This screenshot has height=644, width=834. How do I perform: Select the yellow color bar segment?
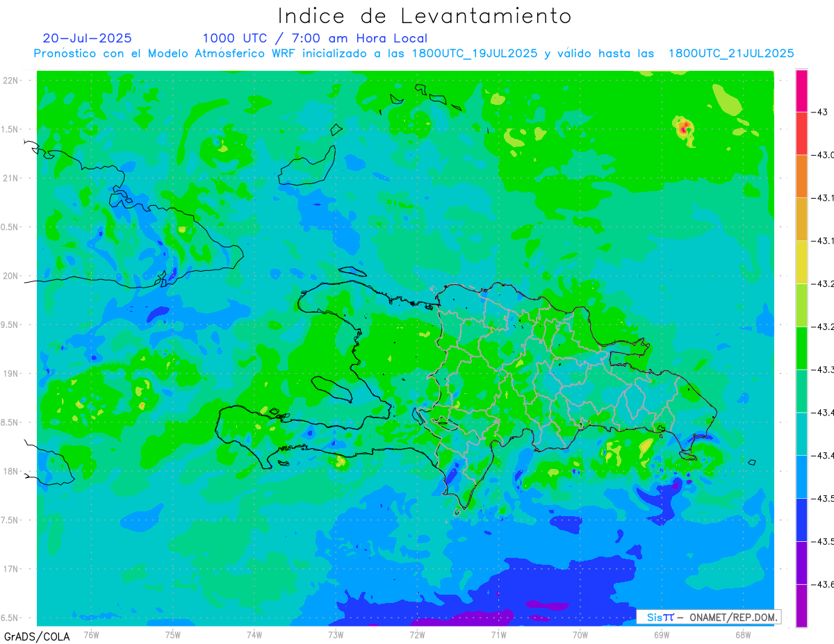click(801, 262)
